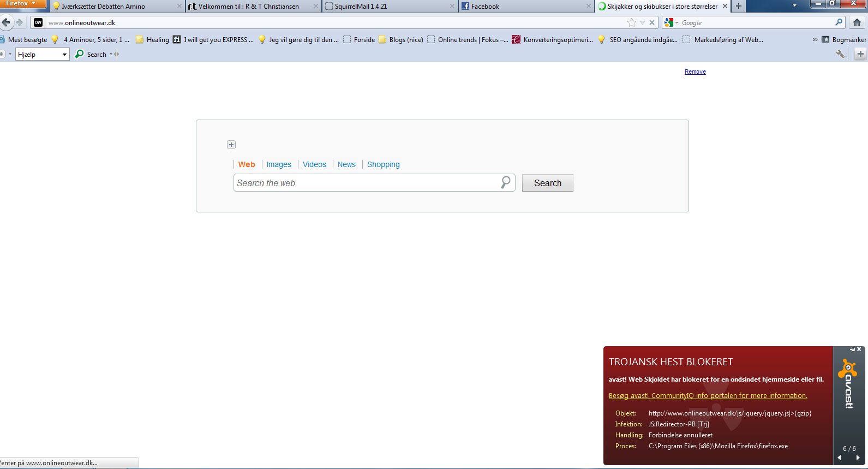Open a new tab with the plus button
The image size is (868, 469).
pyautogui.click(x=739, y=6)
